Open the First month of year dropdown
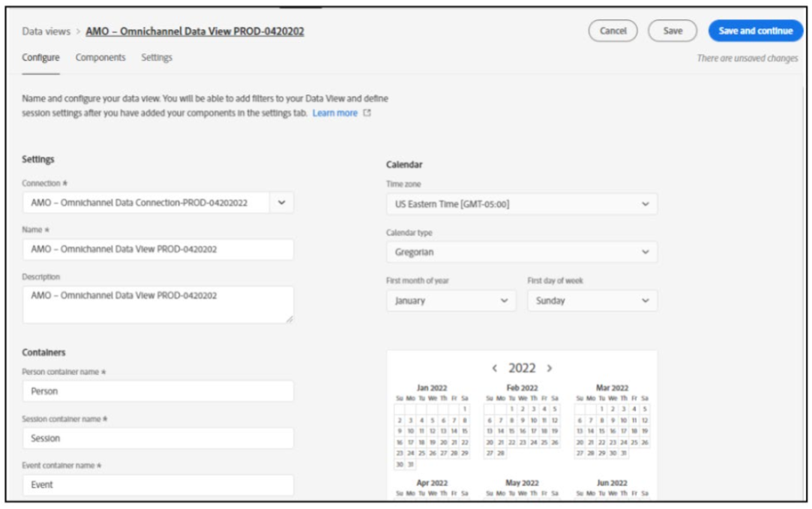 point(451,301)
